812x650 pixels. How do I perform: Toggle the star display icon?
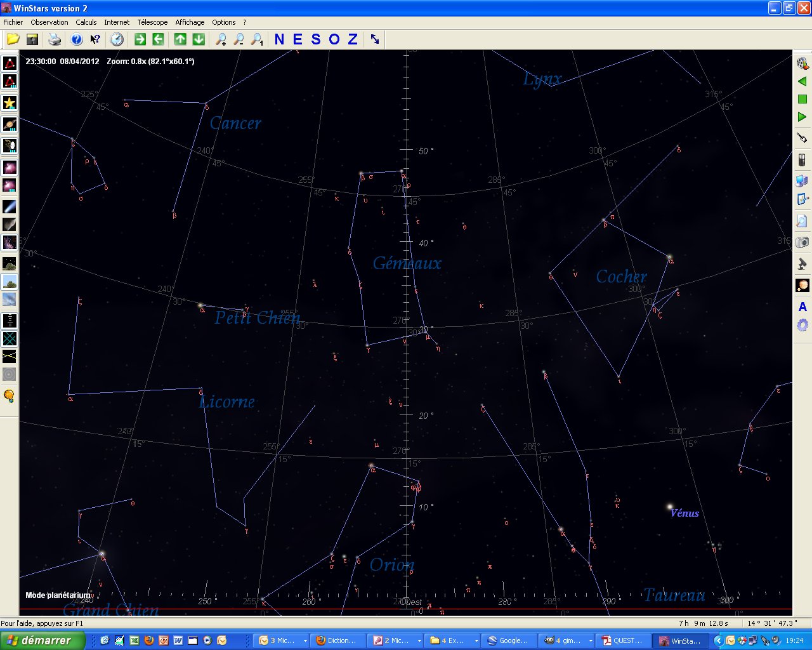[x=10, y=103]
